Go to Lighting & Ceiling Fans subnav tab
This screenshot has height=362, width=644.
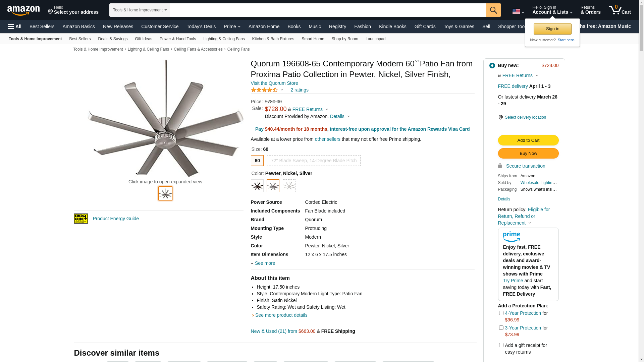[224, 39]
